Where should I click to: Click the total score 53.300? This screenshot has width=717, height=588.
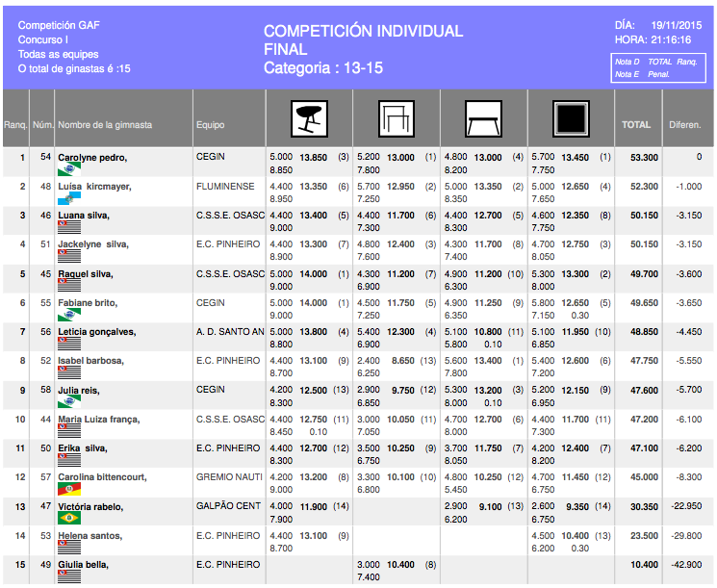[644, 158]
